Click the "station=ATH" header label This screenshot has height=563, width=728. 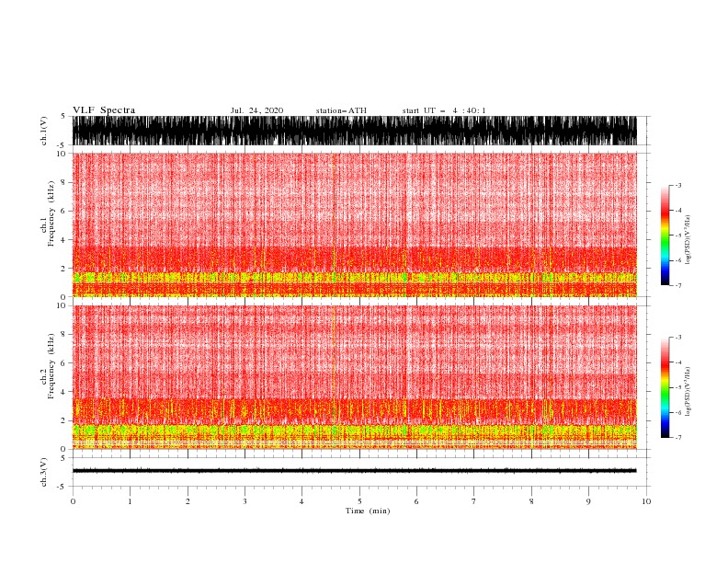341,110
